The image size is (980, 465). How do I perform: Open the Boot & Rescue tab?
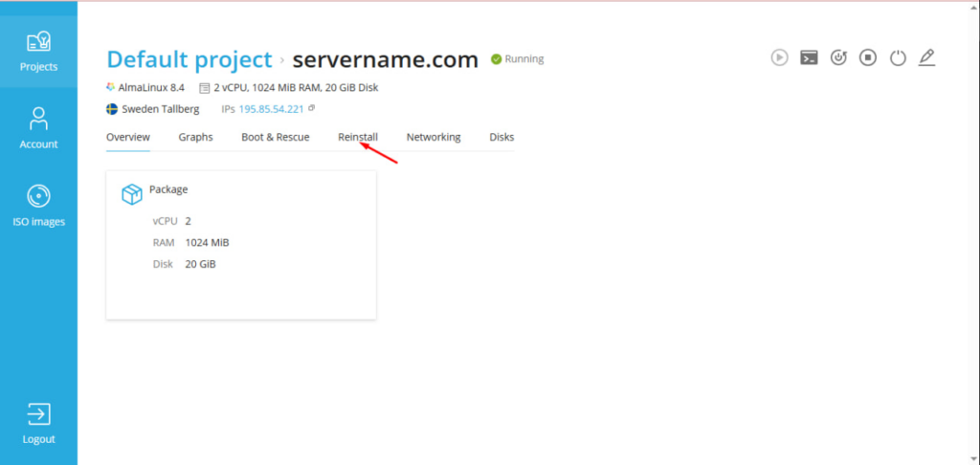tap(275, 137)
